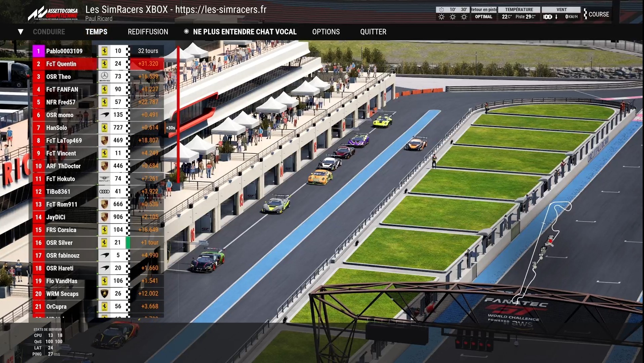Click the Ferrari logo beside Pablo0003109
The width and height of the screenshot is (644, 363).
click(x=104, y=51)
